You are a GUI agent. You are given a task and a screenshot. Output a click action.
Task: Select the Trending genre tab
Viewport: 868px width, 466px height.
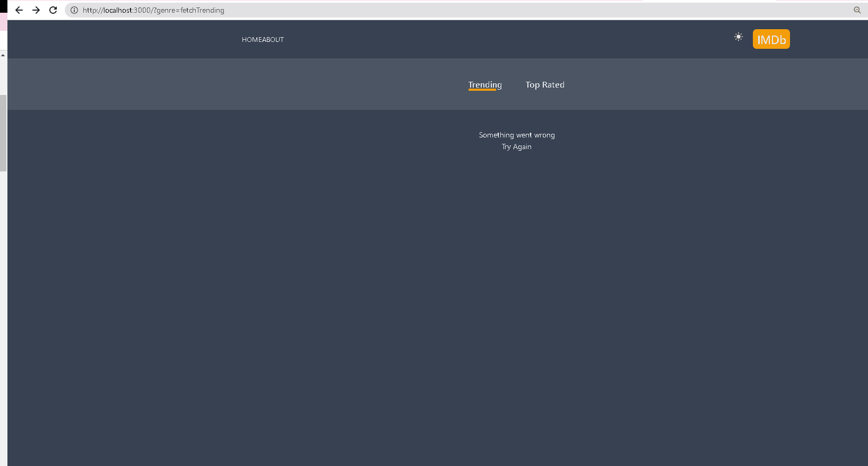coord(485,85)
